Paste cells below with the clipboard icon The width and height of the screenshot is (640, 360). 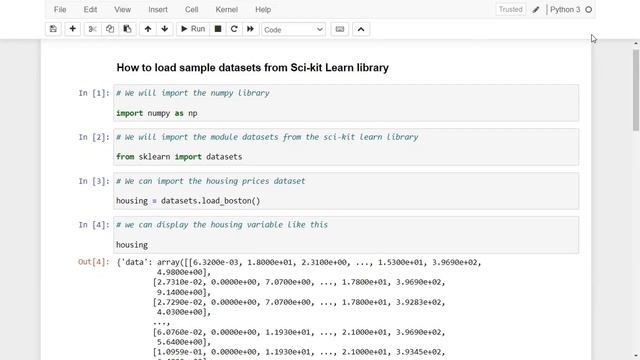pos(127,29)
